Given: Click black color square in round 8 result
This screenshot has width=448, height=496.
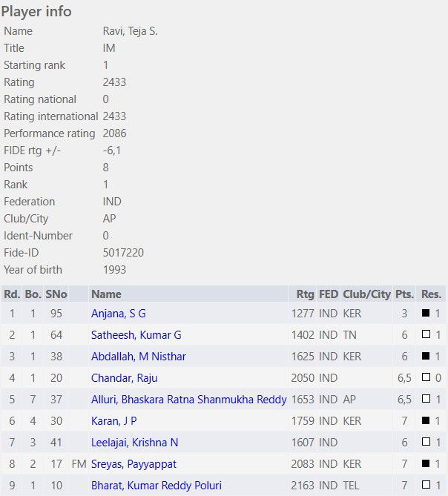Looking at the screenshot, I should [426, 464].
